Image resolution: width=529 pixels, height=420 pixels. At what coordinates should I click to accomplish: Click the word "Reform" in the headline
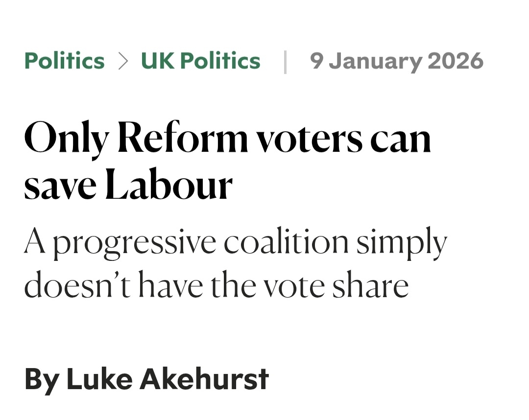point(183,139)
